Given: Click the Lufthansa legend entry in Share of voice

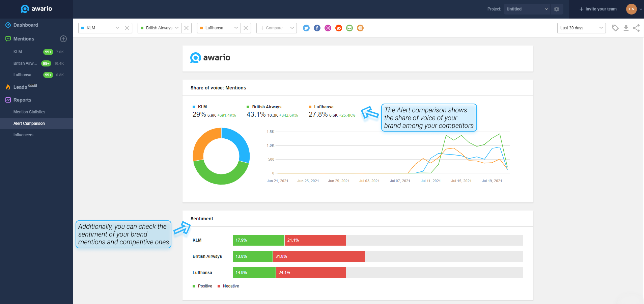Looking at the screenshot, I should [321, 107].
